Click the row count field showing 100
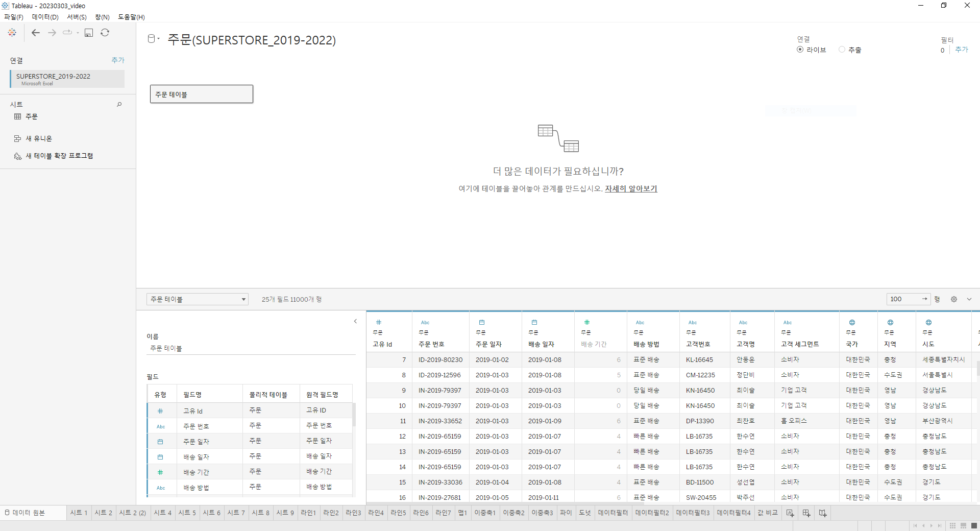 909,299
